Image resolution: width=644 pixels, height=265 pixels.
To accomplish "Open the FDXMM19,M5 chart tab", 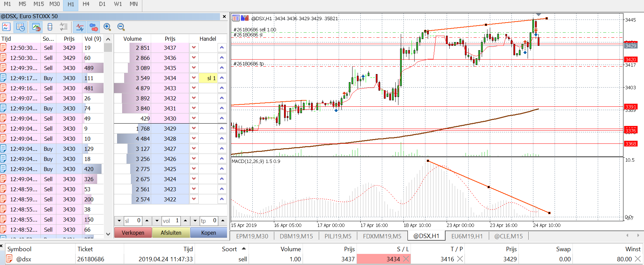I will (x=382, y=236).
